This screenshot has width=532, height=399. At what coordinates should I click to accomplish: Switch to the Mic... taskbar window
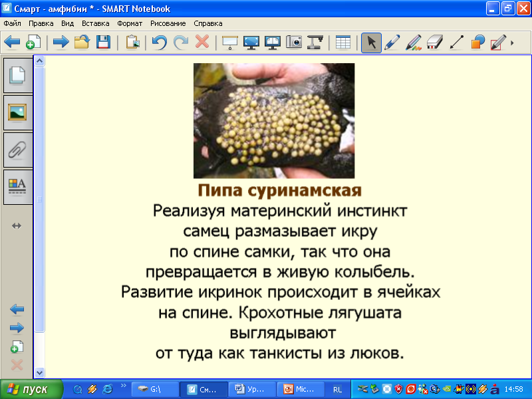pyautogui.click(x=301, y=390)
